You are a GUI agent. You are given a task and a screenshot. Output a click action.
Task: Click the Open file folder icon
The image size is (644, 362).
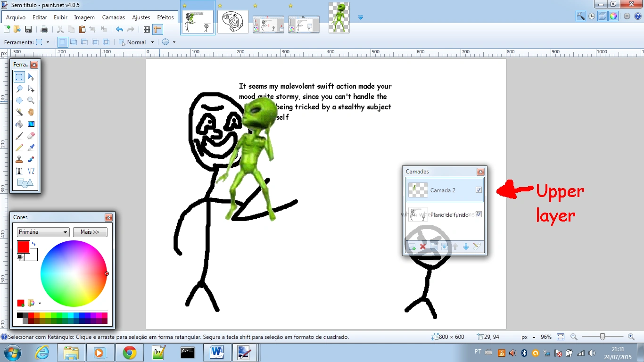17,29
